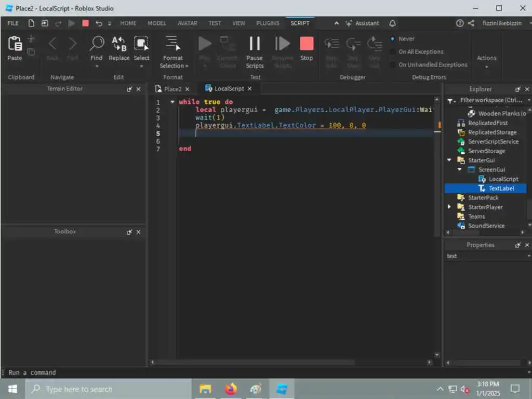The image size is (532, 399).
Task: Undock the Toolbox panel
Action: (x=129, y=232)
